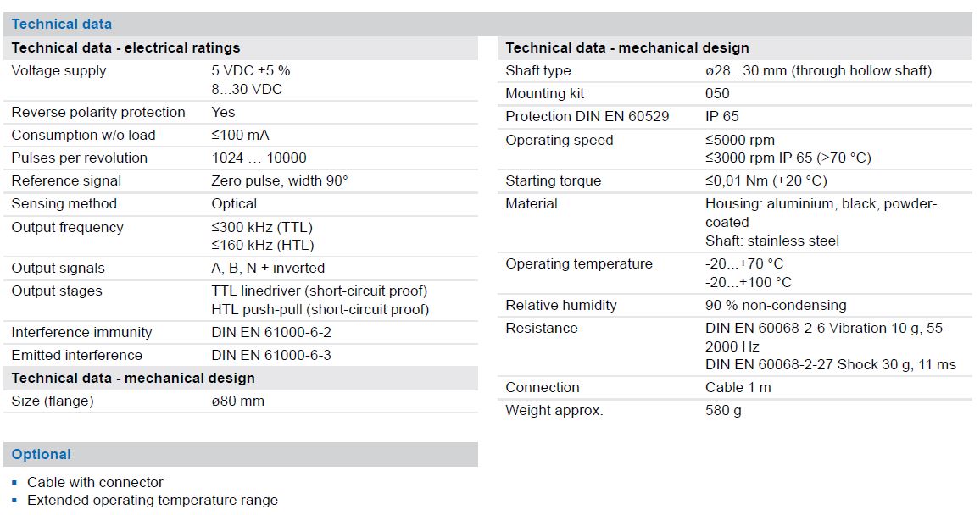
Task: Select the "Technical data - electrical ratings" header
Action: [125, 48]
